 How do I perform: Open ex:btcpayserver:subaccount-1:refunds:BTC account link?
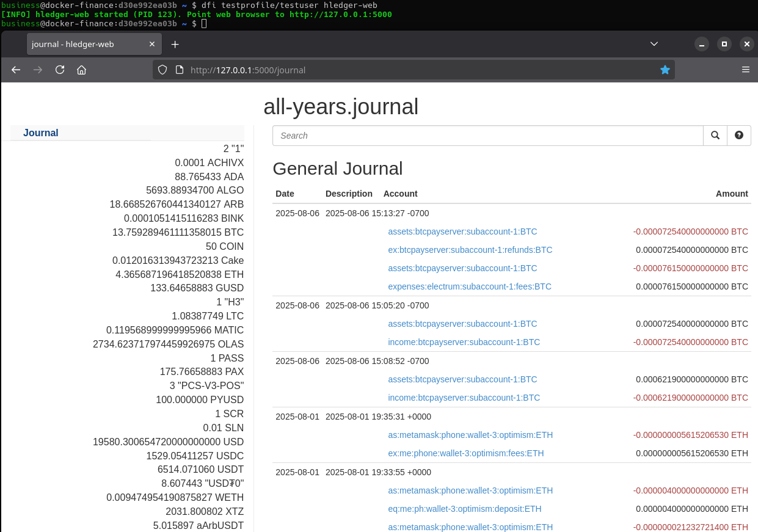(470, 250)
